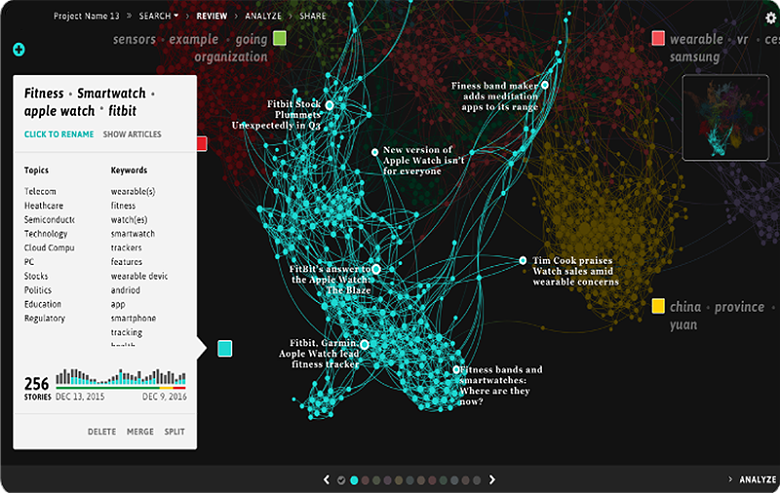This screenshot has width=780, height=493.
Task: Click topic 'Education'
Action: pyautogui.click(x=43, y=304)
